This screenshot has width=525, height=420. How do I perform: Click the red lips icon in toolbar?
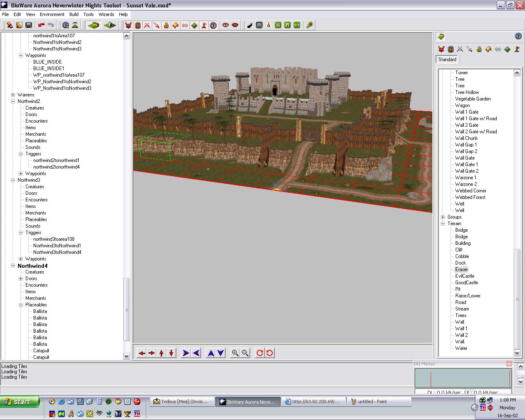click(x=235, y=25)
